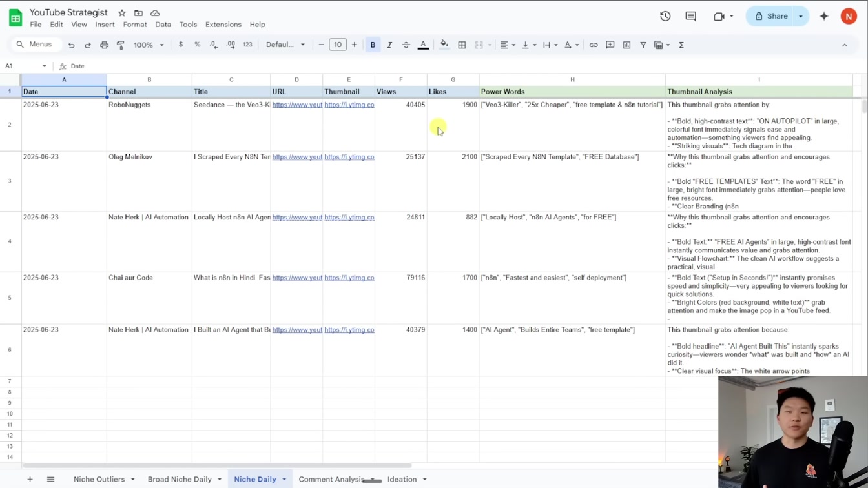
Task: Click the Share button
Action: [771, 16]
